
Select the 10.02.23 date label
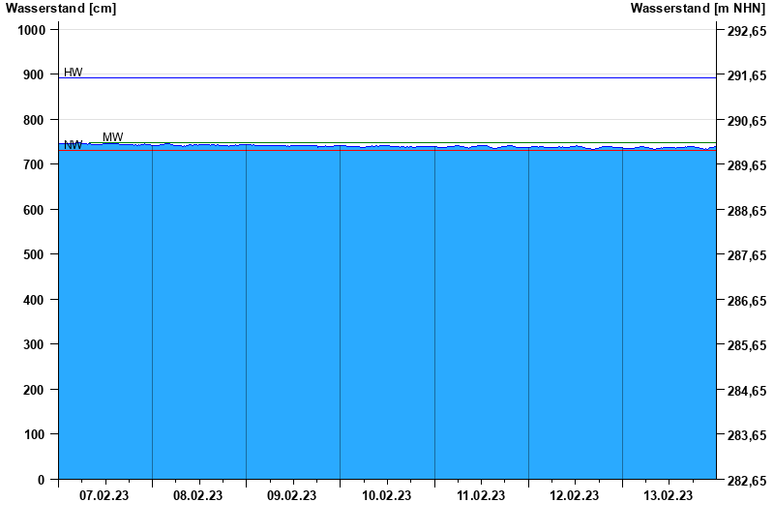pyautogui.click(x=386, y=496)
